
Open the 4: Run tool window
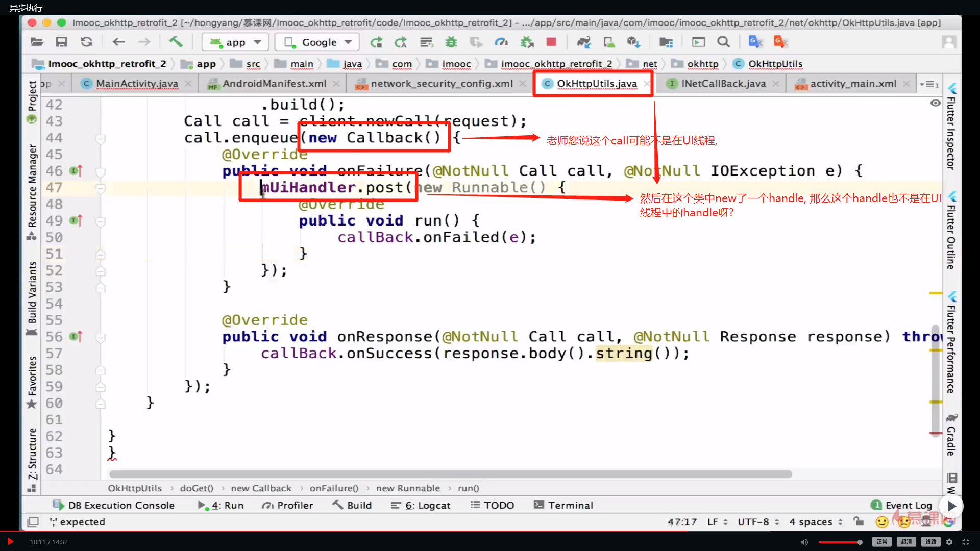click(x=220, y=505)
